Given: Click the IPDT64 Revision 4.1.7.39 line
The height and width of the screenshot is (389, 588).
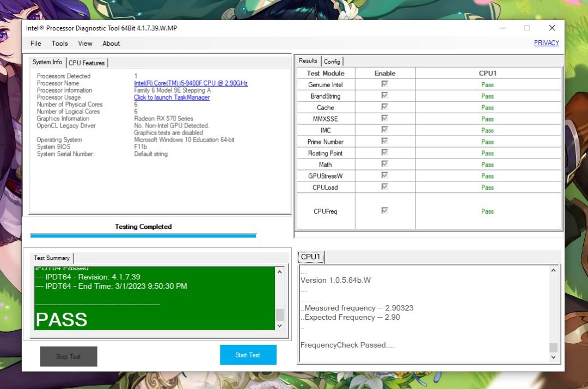Looking at the screenshot, I should (x=88, y=277).
